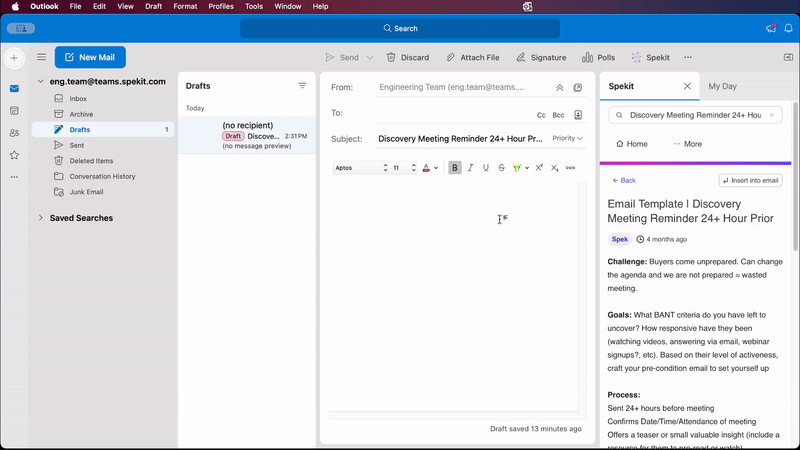Select the Spekit tab
800x450 pixels.
(x=621, y=86)
